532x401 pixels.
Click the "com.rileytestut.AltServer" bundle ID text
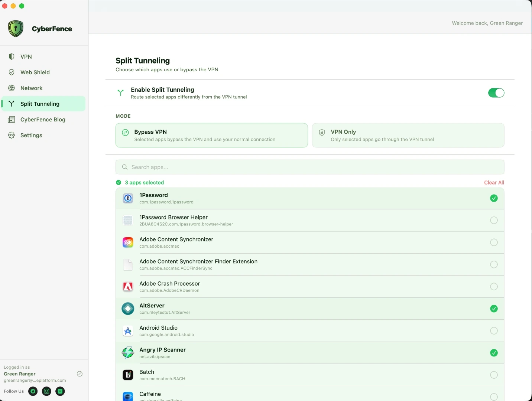point(165,313)
